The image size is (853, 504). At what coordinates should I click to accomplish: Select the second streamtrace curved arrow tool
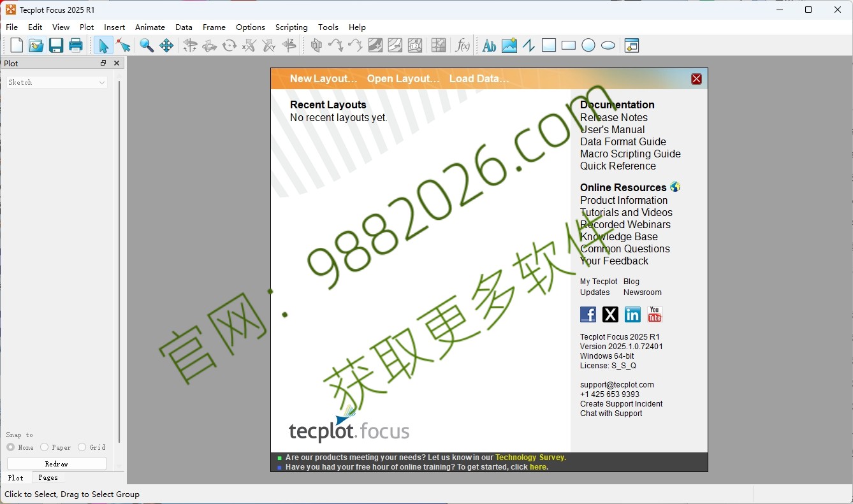356,45
